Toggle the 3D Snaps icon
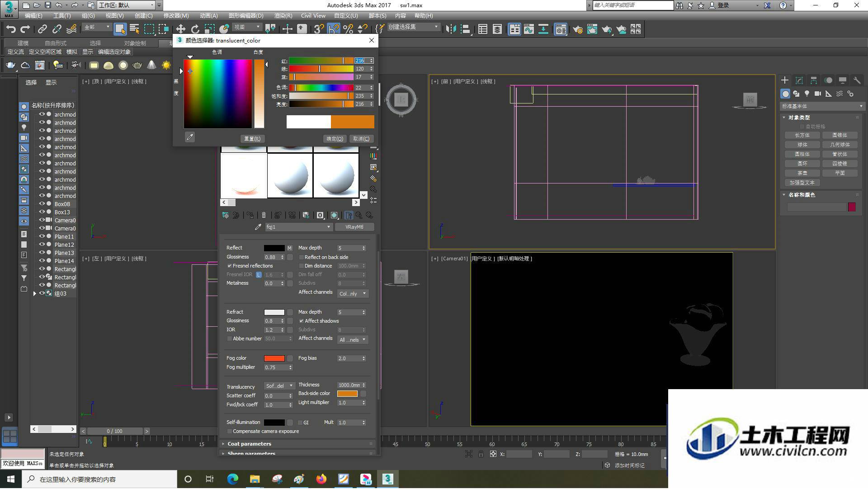 [319, 29]
